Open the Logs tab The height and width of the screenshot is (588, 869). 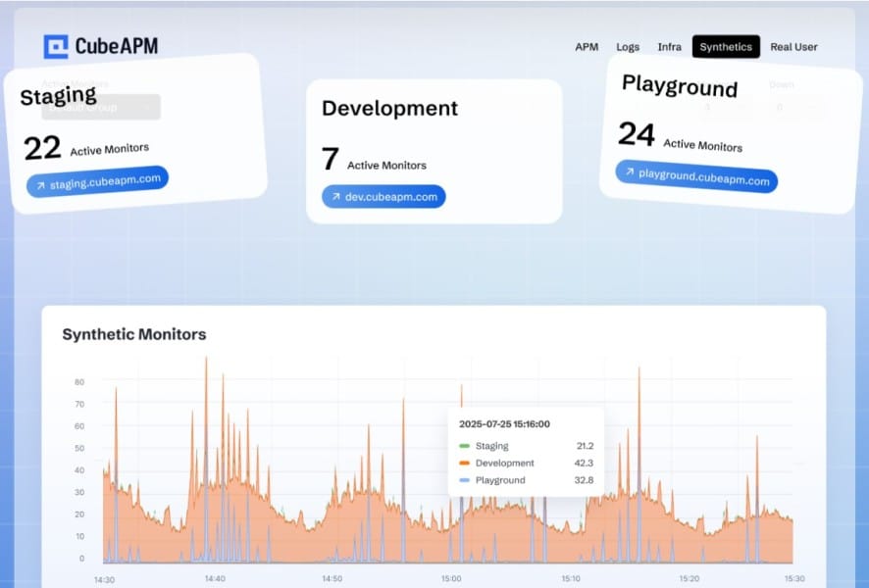628,46
